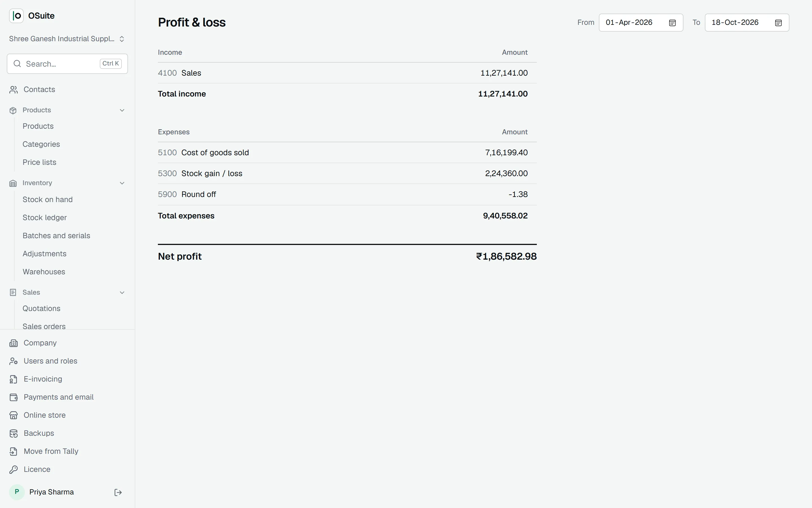Screen dimensions: 812x508
Task: Click the Inventory warehouse icon
Action: 13,183
